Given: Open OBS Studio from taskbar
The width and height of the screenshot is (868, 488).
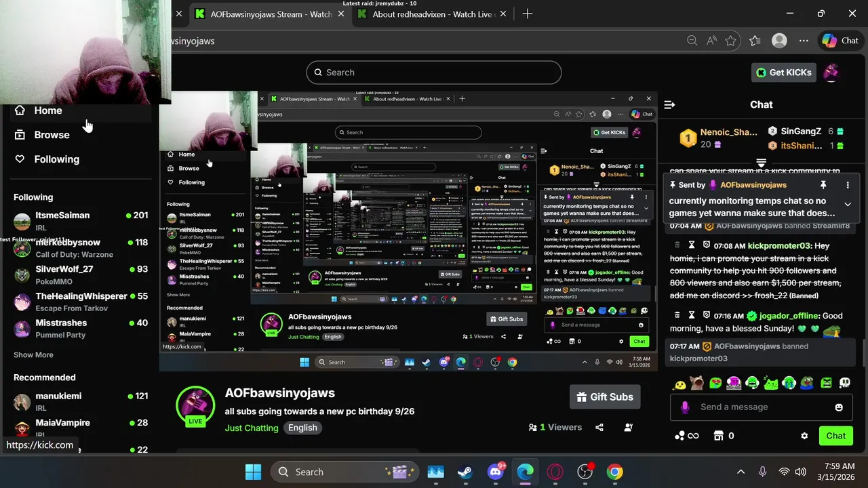Looking at the screenshot, I should pos(585,472).
